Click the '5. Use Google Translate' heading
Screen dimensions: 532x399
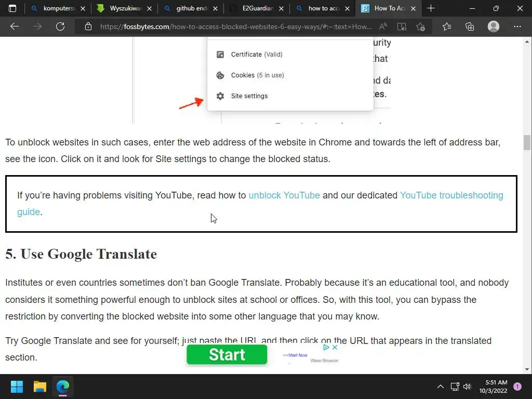coord(81,254)
